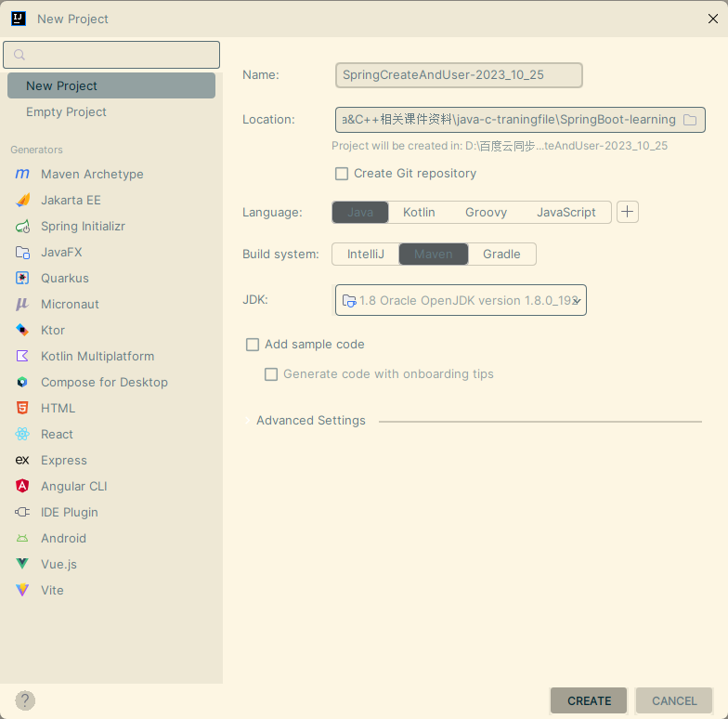
Task: Choose Maven build system
Action: pyautogui.click(x=434, y=255)
